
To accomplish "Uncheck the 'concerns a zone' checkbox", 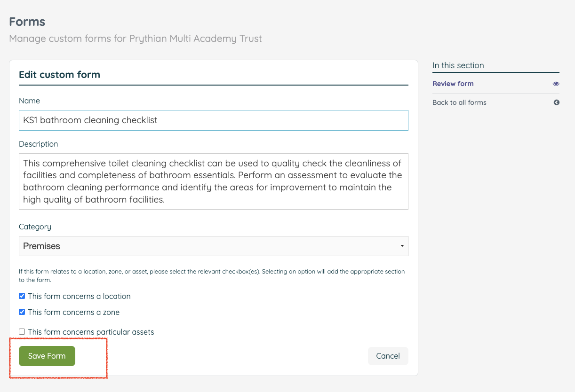I will pos(22,312).
